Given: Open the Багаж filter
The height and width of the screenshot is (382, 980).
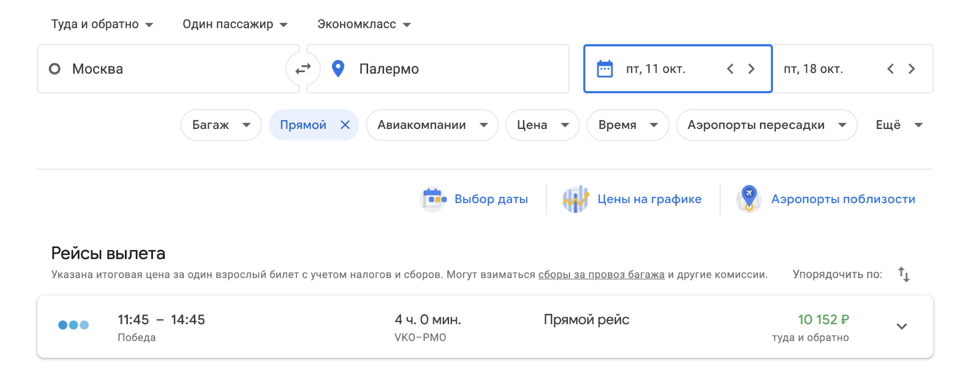Looking at the screenshot, I should (221, 125).
